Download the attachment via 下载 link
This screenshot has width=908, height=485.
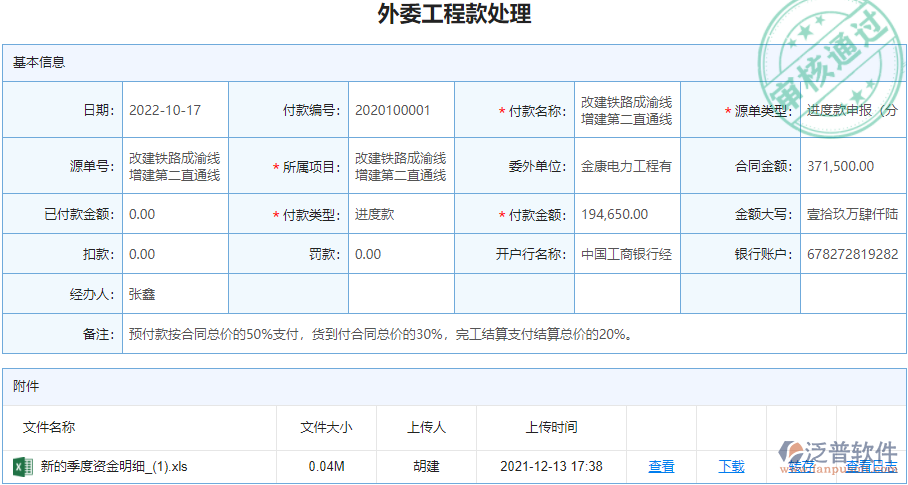tap(731, 466)
